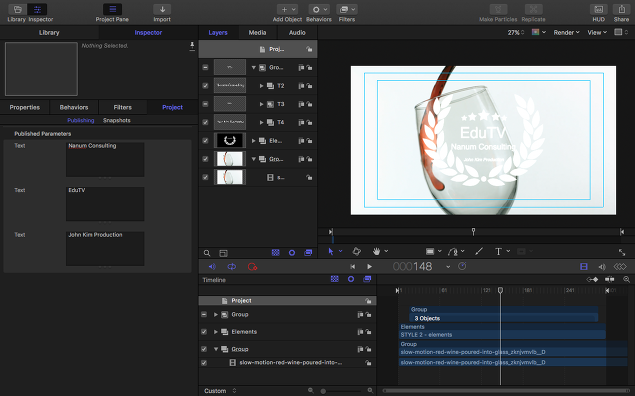This screenshot has height=396, width=635.
Task: Open the Audio tab
Action: (x=297, y=32)
